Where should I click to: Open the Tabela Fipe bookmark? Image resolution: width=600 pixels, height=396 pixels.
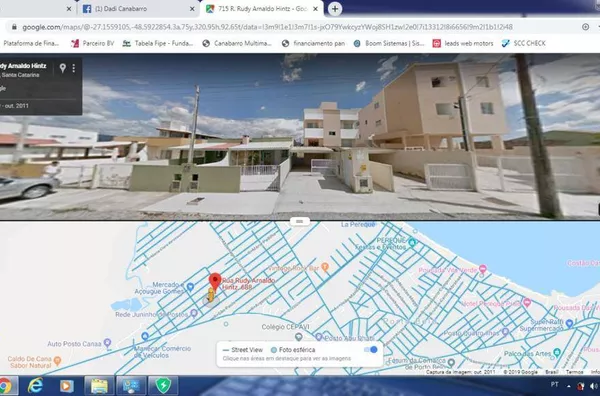(x=158, y=43)
